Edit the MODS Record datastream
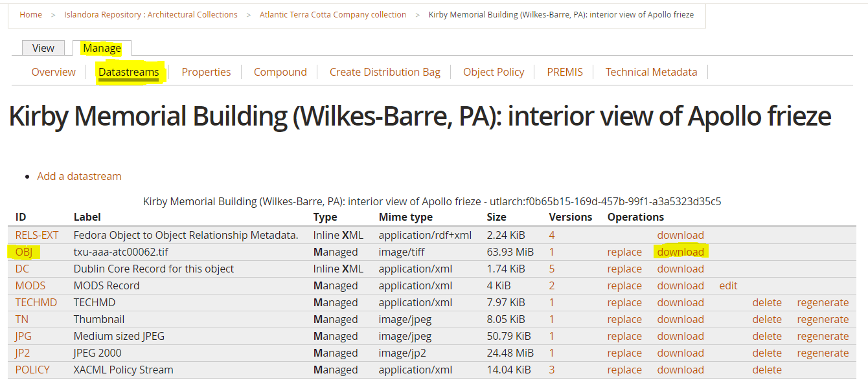This screenshot has width=868, height=389. (728, 285)
